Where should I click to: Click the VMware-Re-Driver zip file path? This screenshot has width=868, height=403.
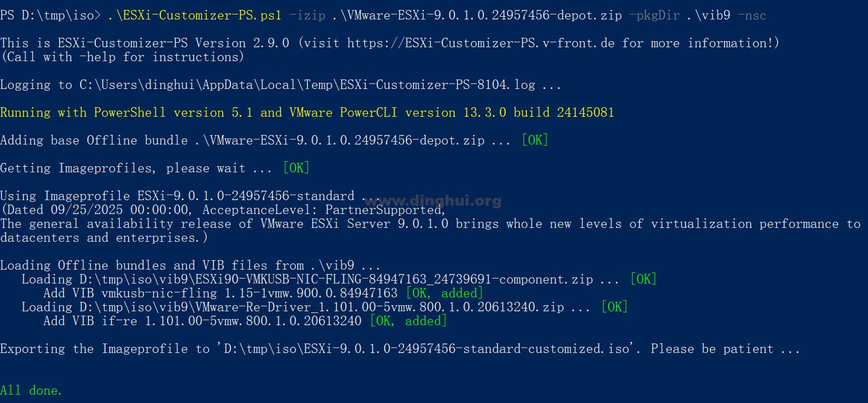322,307
